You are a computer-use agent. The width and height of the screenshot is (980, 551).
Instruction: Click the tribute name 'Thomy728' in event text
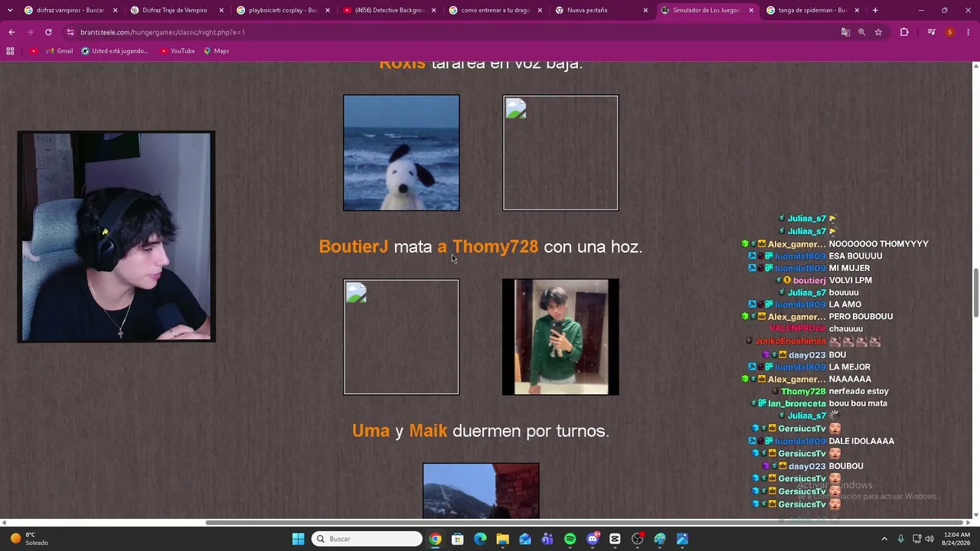[495, 246]
